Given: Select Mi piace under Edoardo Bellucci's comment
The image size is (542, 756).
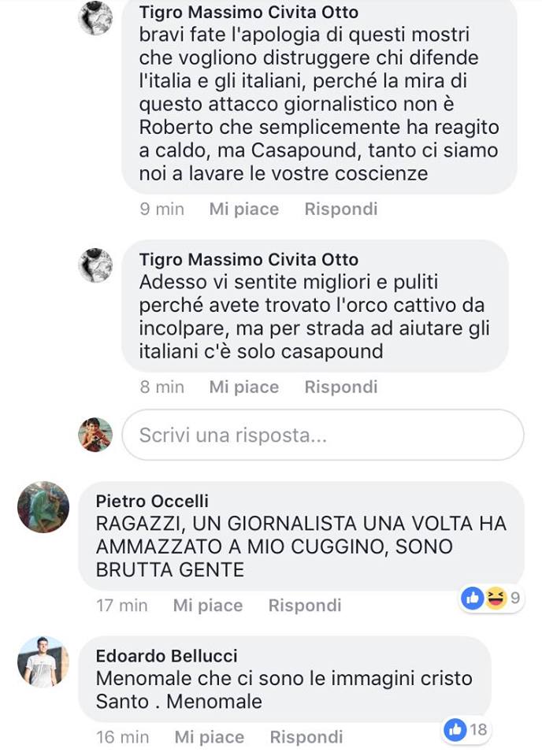Looking at the screenshot, I should (210, 737).
